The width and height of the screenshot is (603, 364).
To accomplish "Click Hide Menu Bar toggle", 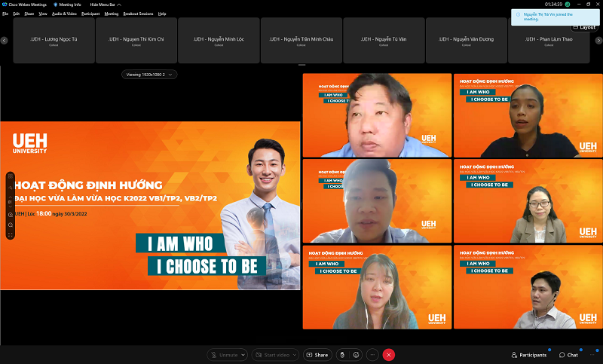I will click(106, 5).
